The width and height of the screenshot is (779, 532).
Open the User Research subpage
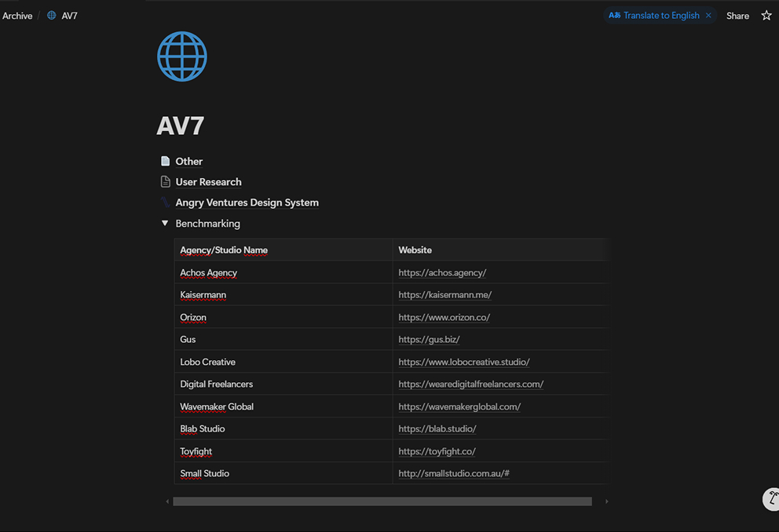209,182
